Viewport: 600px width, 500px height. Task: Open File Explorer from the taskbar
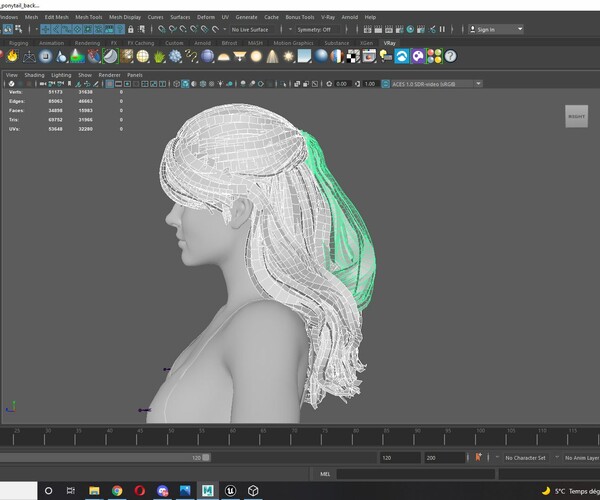pos(94,490)
